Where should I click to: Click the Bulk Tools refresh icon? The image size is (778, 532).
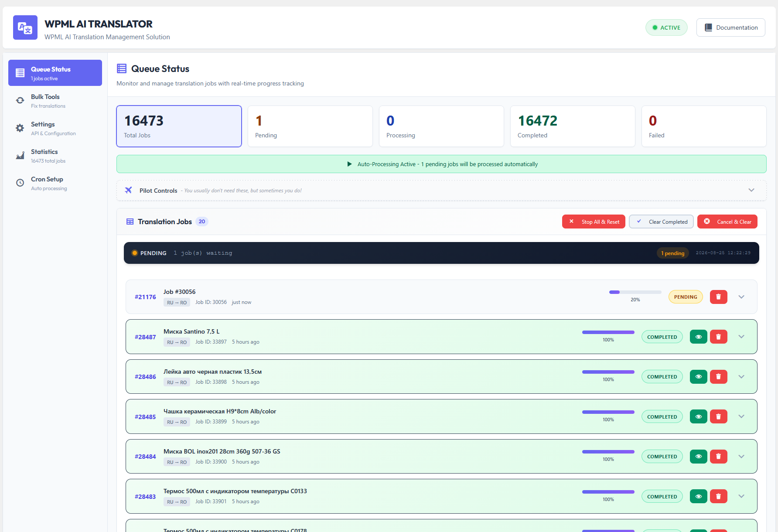tap(20, 101)
